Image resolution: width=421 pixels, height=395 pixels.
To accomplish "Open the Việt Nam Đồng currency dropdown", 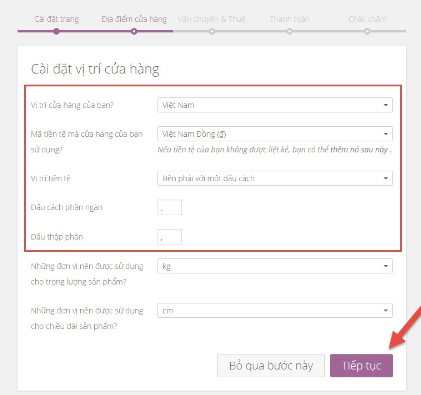I will (275, 134).
